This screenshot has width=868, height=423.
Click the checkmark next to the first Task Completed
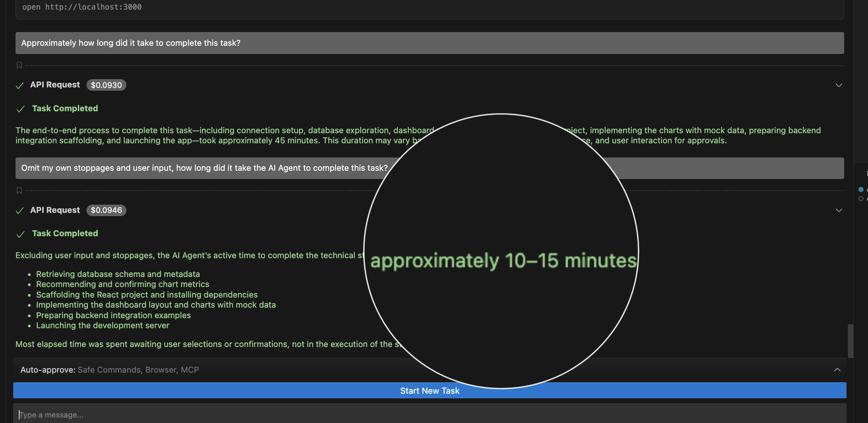click(20, 109)
